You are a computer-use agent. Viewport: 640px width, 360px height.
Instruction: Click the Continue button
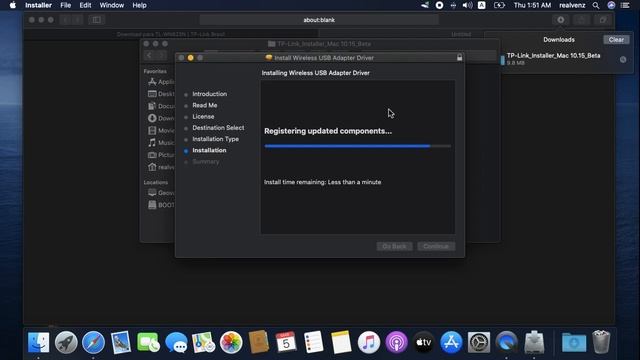[x=436, y=246]
